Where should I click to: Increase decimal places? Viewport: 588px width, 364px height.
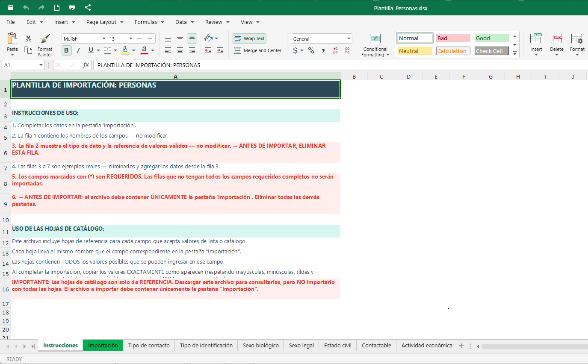[x=335, y=50]
